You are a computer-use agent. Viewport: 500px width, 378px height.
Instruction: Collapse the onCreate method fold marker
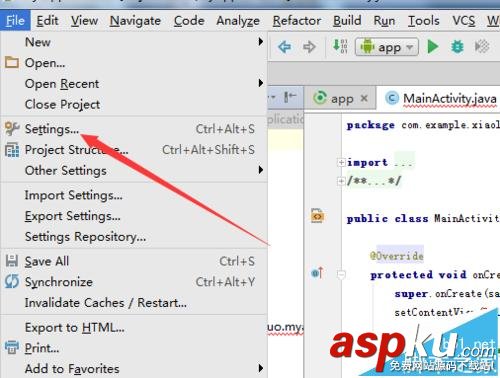(x=341, y=274)
